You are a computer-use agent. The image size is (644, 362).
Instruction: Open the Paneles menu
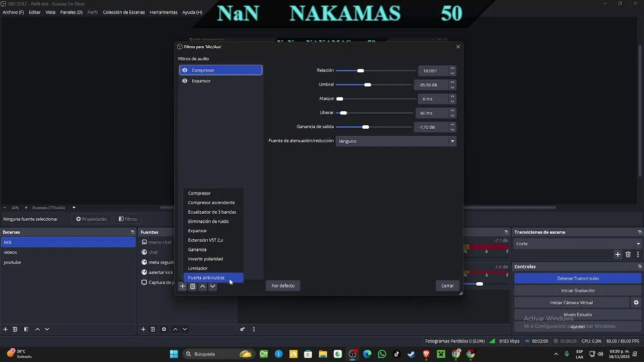pos(71,12)
